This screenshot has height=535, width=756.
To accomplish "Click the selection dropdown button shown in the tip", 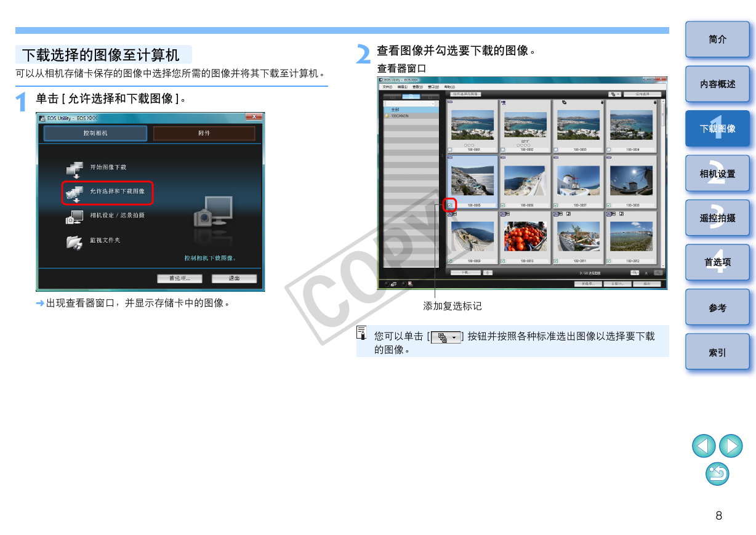I will click(446, 337).
